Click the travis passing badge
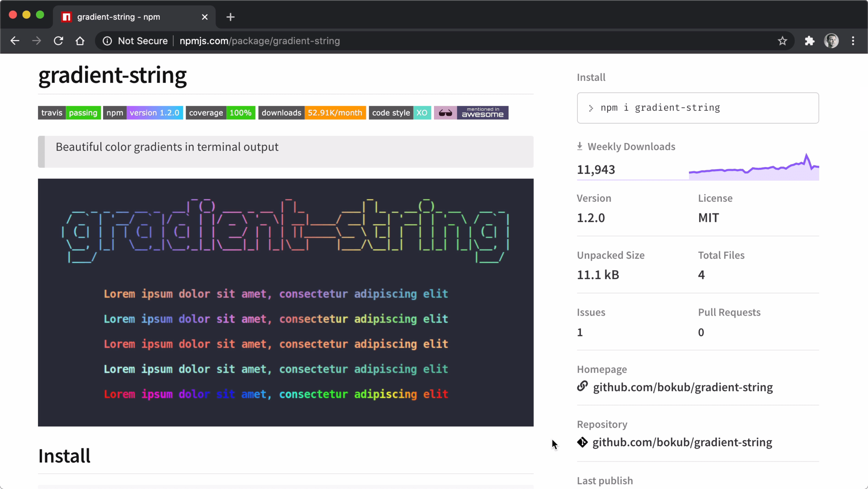This screenshot has height=489, width=868. click(x=69, y=112)
